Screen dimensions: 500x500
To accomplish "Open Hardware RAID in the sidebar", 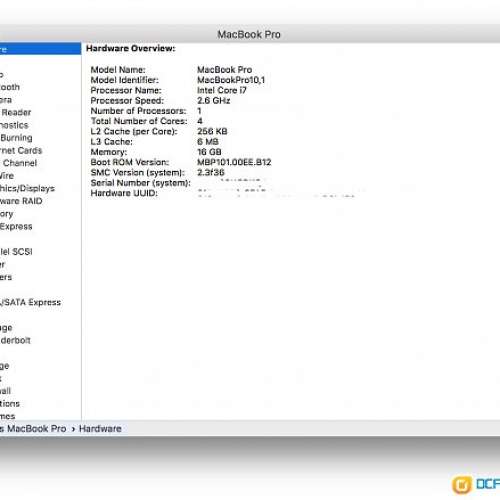I will (x=21, y=201).
